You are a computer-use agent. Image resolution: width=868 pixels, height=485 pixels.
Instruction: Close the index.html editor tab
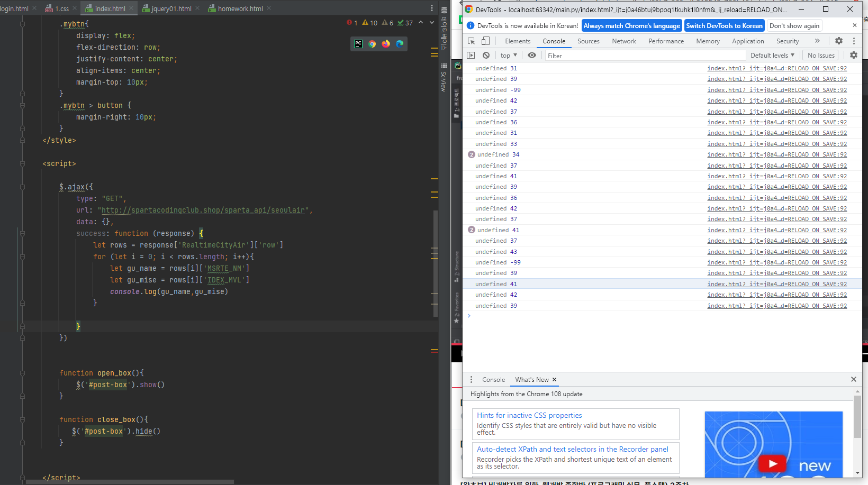click(x=130, y=8)
